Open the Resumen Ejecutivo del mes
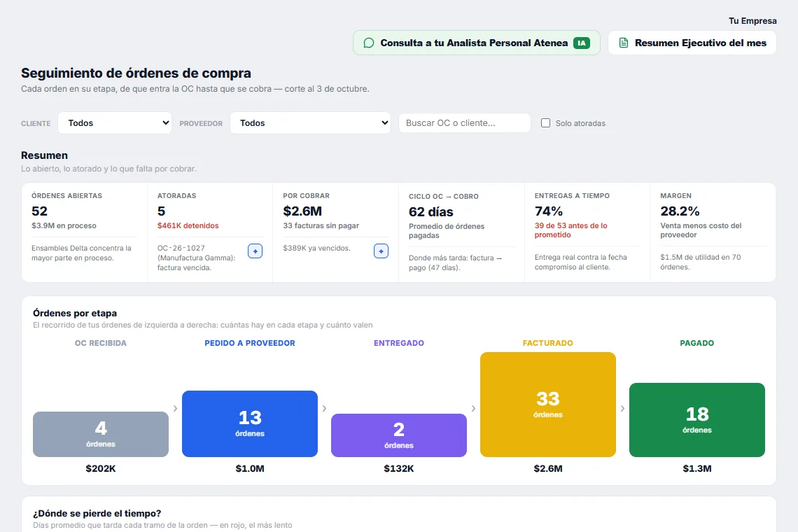 point(692,43)
